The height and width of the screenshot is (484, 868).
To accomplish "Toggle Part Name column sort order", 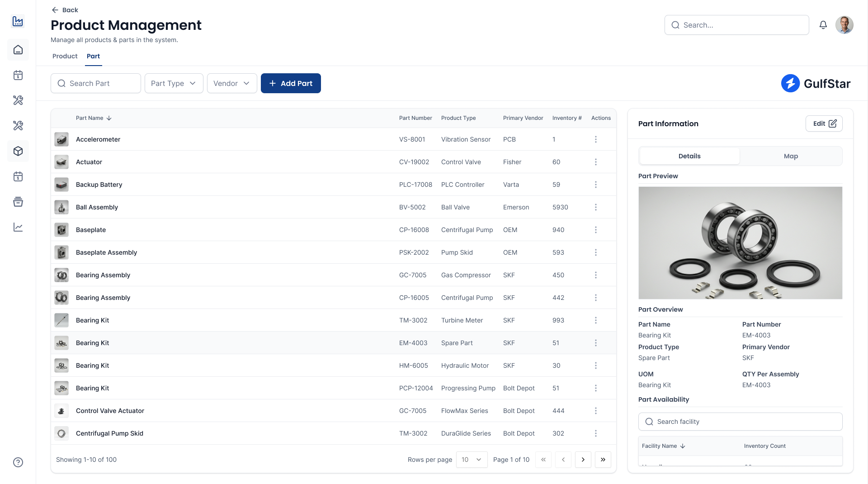I will tap(108, 118).
